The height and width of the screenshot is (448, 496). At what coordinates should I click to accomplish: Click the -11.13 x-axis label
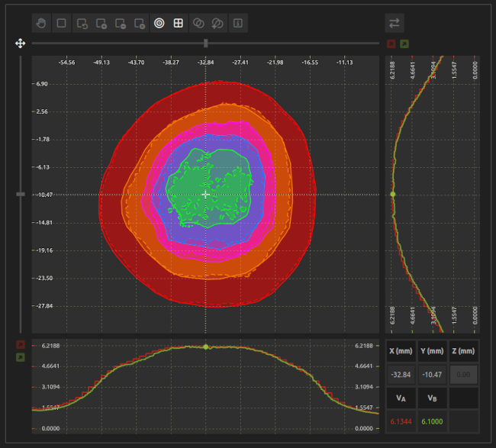click(x=344, y=63)
